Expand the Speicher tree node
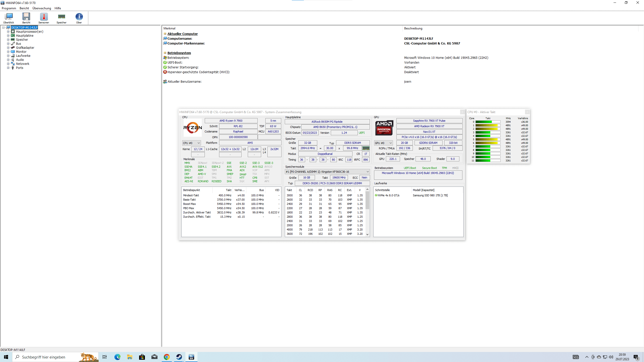The width and height of the screenshot is (644, 362). pyautogui.click(x=8, y=39)
